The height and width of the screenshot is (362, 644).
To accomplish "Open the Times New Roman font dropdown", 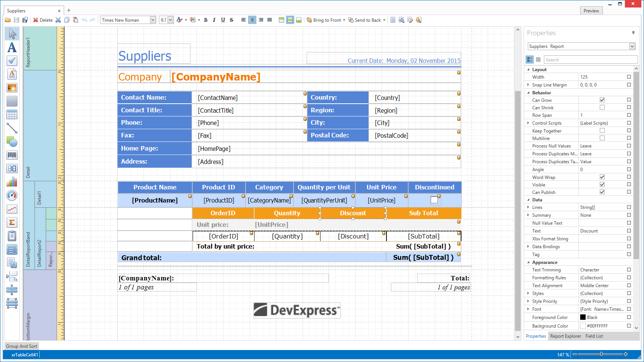I will coord(153,20).
